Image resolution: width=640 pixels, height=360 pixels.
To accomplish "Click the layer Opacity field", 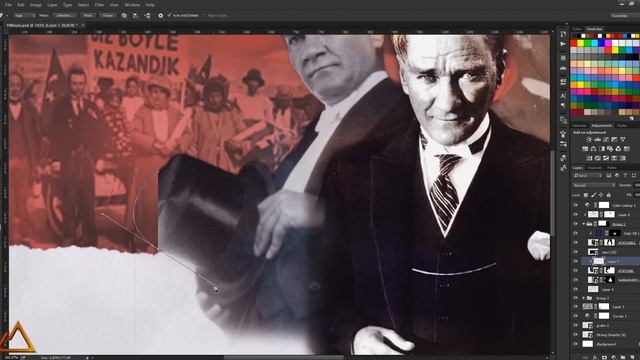I will (x=636, y=185).
